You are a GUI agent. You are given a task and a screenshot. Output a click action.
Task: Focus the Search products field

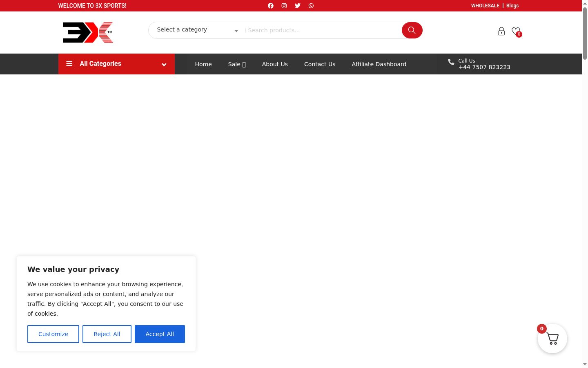coord(323,30)
